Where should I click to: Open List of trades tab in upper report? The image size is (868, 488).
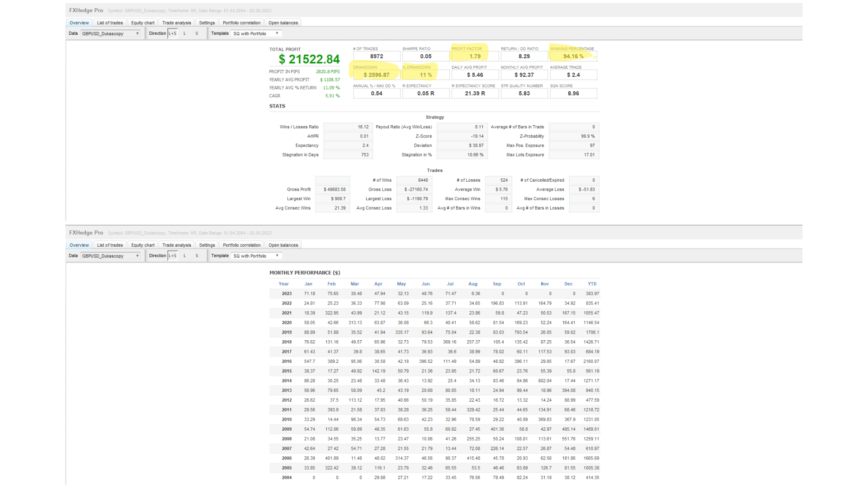[x=110, y=23]
